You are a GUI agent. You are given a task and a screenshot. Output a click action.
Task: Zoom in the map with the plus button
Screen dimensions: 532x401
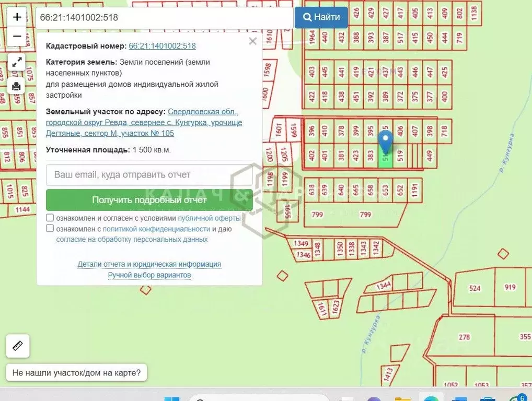pos(17,17)
